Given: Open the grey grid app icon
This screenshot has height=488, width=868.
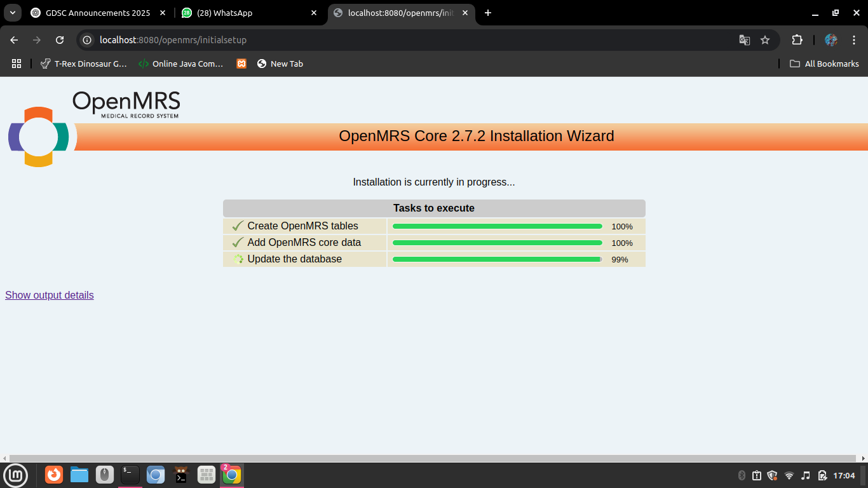Looking at the screenshot, I should (207, 475).
